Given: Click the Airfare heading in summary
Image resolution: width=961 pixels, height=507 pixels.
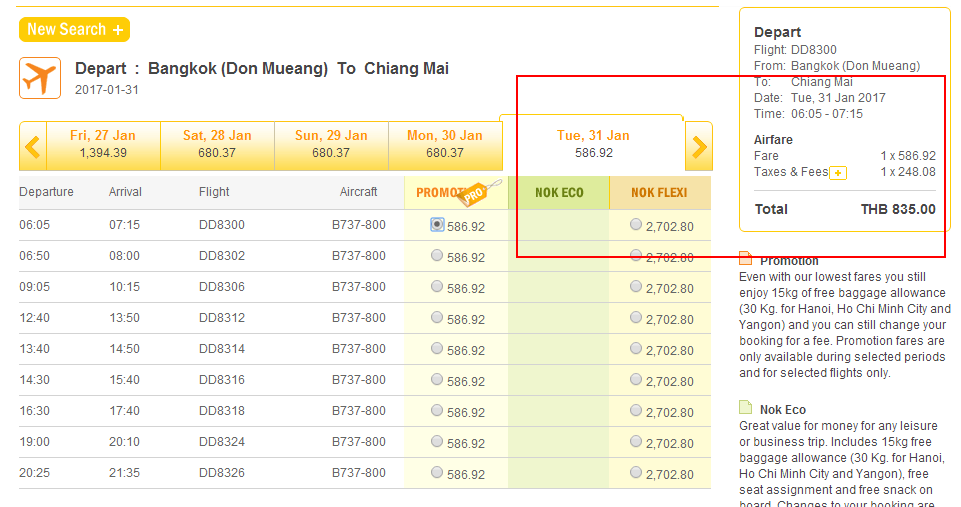Looking at the screenshot, I should [x=773, y=140].
